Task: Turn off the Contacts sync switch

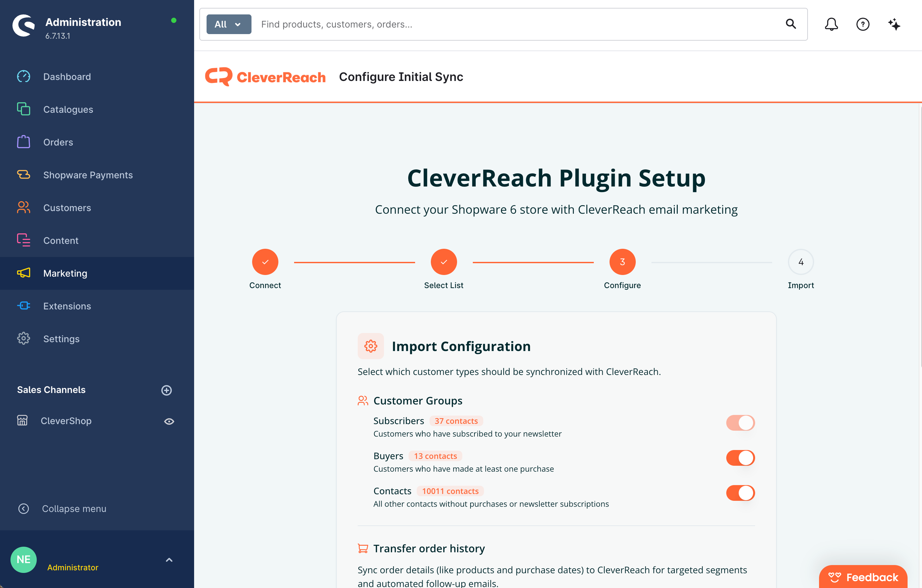Action: [x=740, y=493]
